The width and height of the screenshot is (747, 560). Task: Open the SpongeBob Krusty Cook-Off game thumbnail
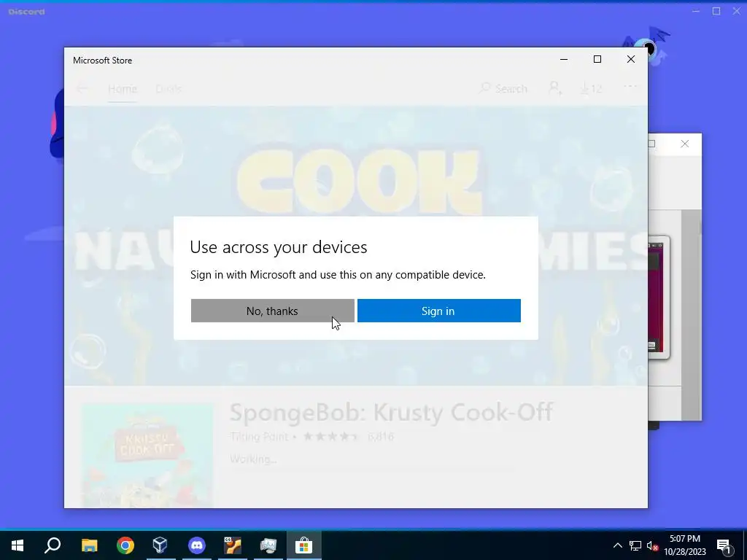click(147, 455)
